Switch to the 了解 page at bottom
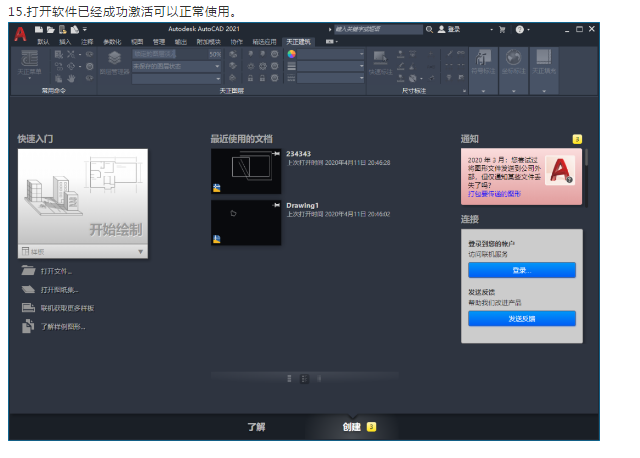Viewport: 640px width, 458px height. (x=256, y=427)
